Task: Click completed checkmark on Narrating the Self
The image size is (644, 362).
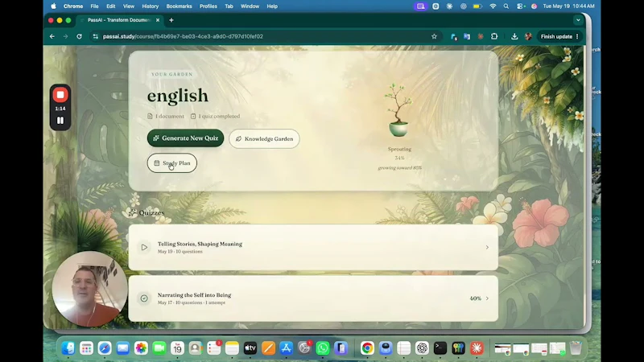Action: click(x=144, y=298)
